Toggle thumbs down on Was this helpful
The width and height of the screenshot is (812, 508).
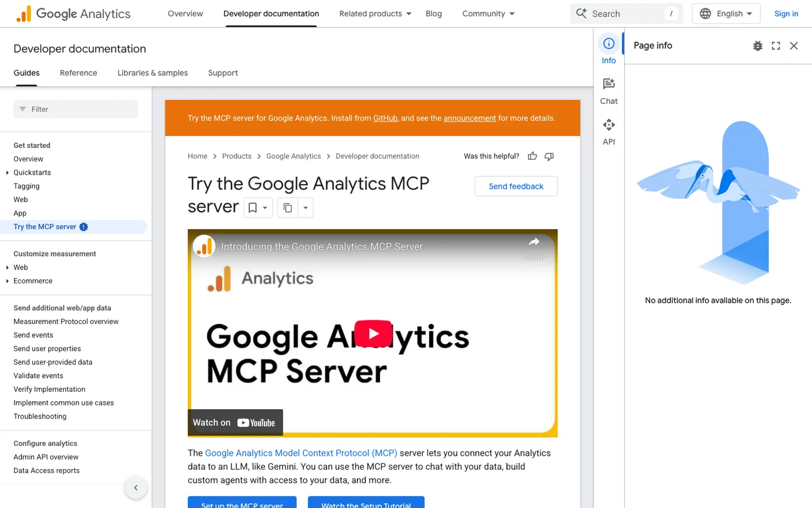click(549, 156)
